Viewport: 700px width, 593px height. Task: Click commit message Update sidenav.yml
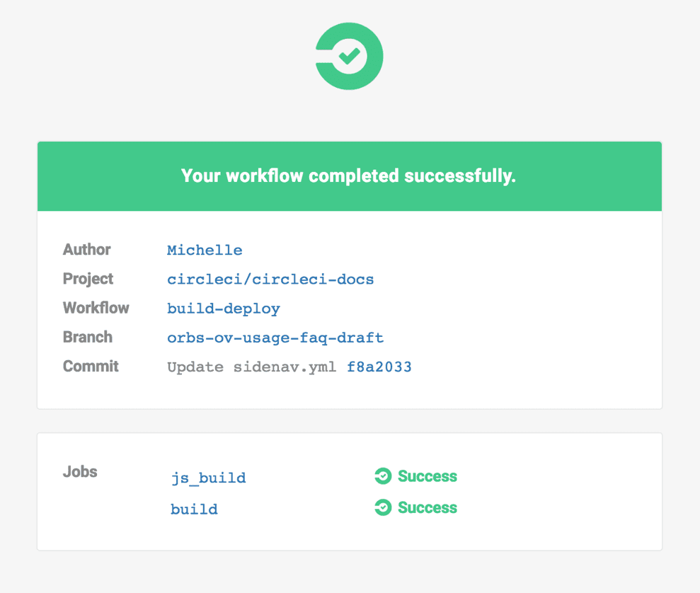click(x=251, y=367)
